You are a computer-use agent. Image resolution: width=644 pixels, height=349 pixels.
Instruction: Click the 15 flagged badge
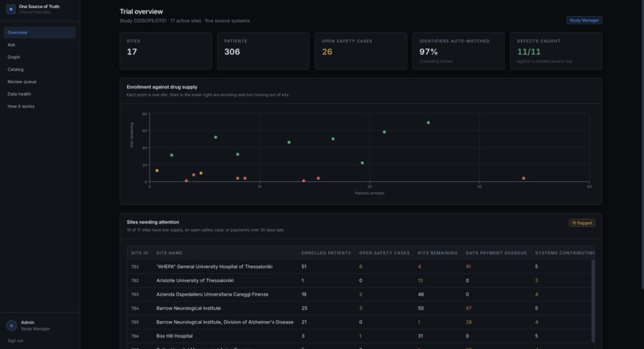tap(582, 223)
